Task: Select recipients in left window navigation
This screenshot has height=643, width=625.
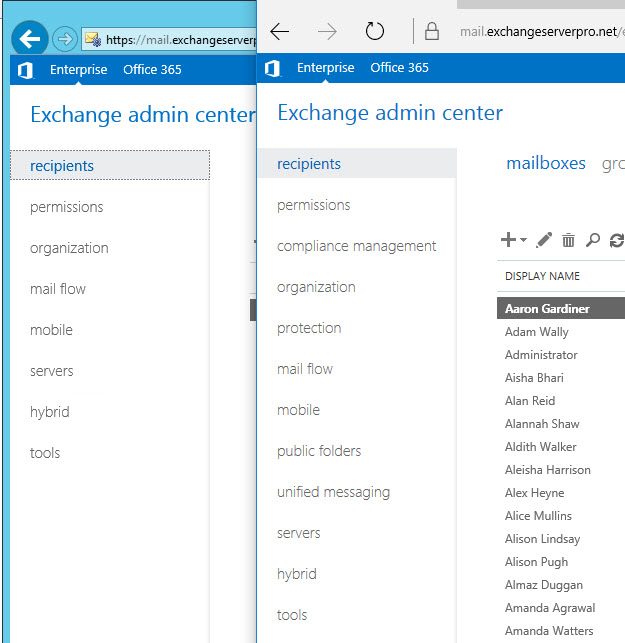Action: coord(110,166)
